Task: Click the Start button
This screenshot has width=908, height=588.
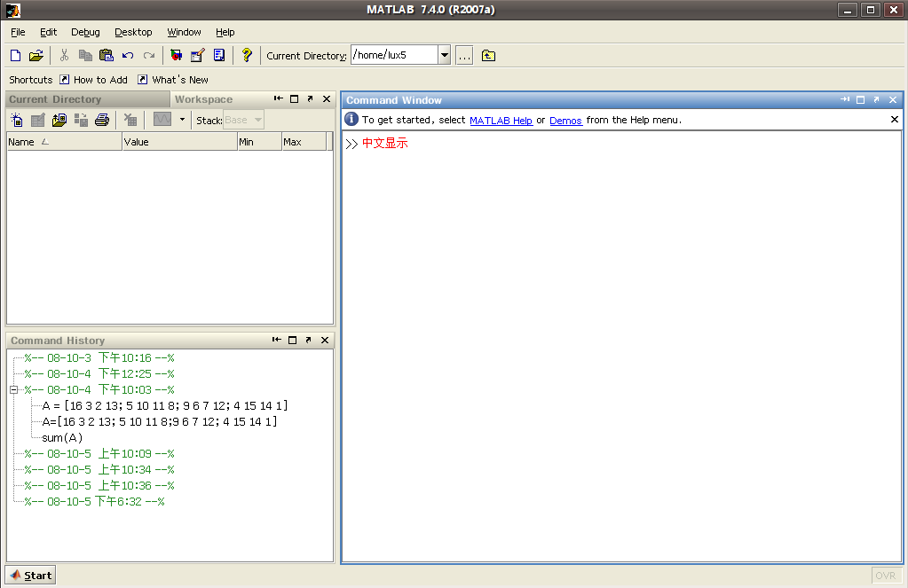Action: coord(31,576)
